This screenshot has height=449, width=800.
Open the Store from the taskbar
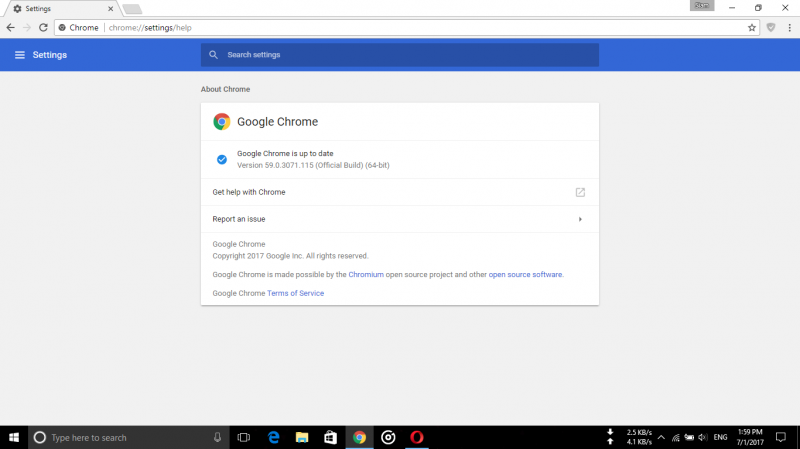click(x=331, y=437)
